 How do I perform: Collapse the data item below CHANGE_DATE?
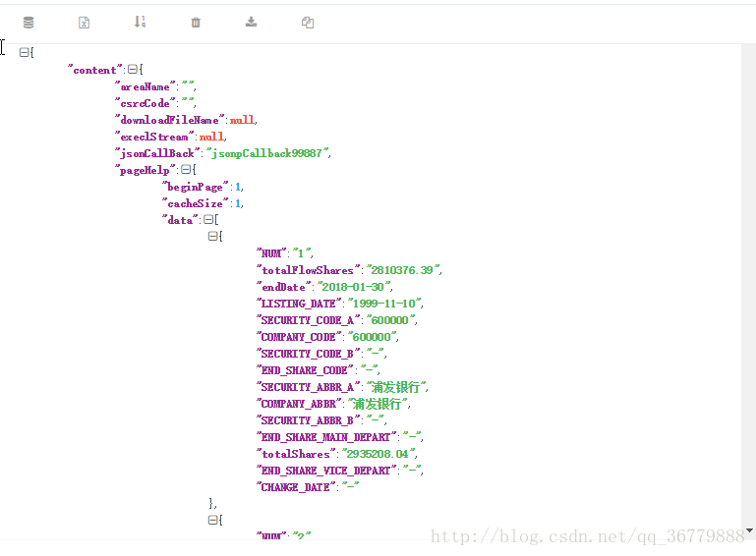pos(213,520)
